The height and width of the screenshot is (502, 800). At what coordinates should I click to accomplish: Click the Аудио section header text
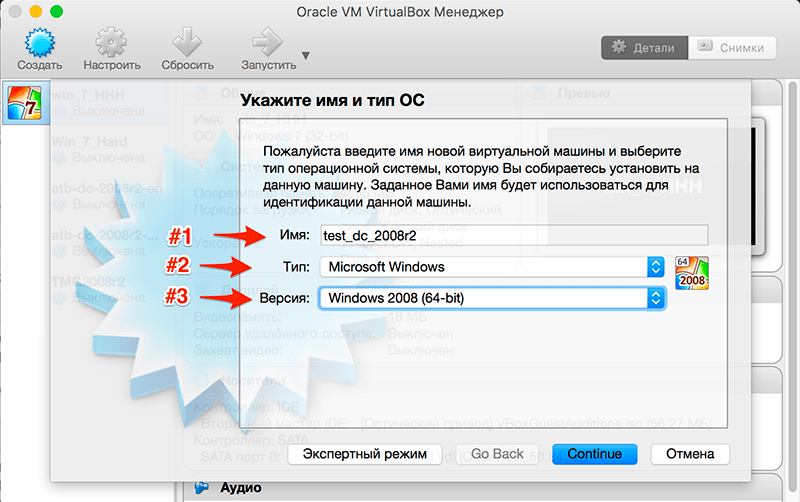click(x=241, y=488)
